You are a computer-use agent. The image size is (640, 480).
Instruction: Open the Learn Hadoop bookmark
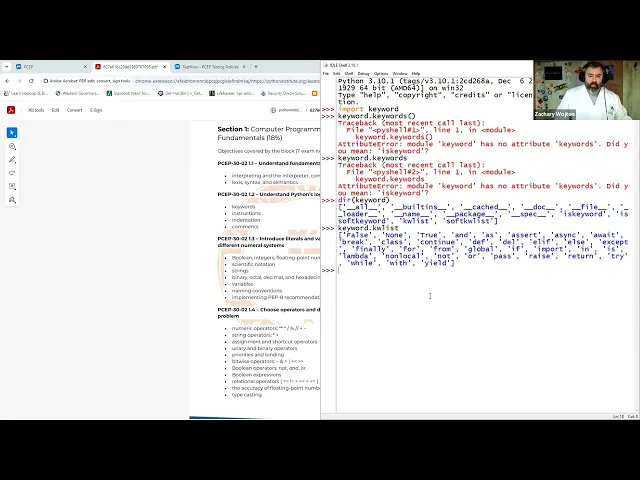pos(26,93)
